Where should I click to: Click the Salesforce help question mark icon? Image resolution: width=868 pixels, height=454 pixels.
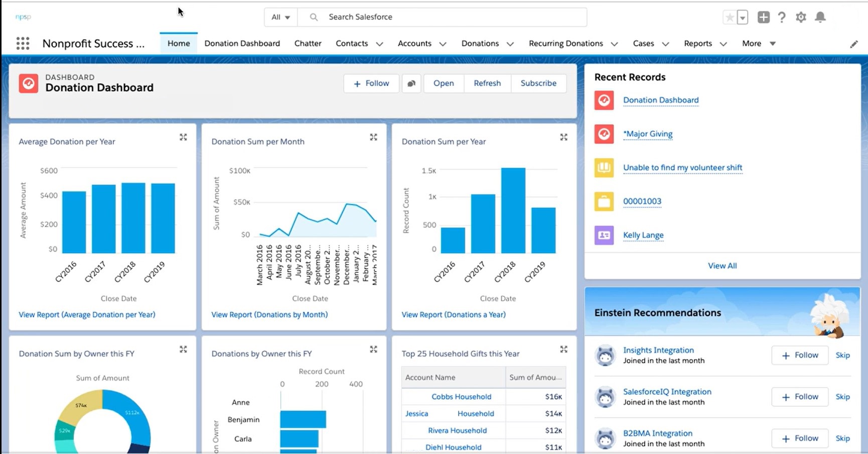782,17
